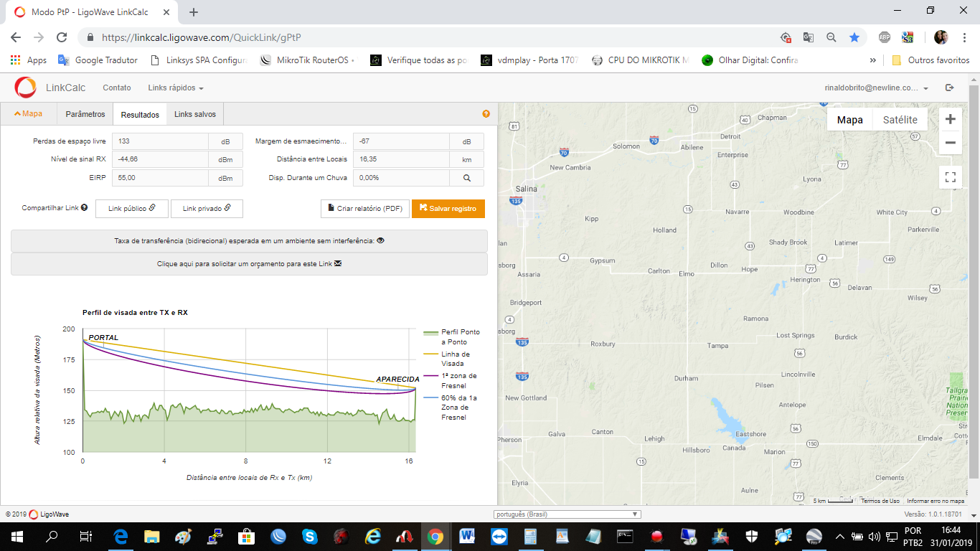The width and height of the screenshot is (980, 551).
Task: Select the Resultados tab
Action: click(x=140, y=114)
